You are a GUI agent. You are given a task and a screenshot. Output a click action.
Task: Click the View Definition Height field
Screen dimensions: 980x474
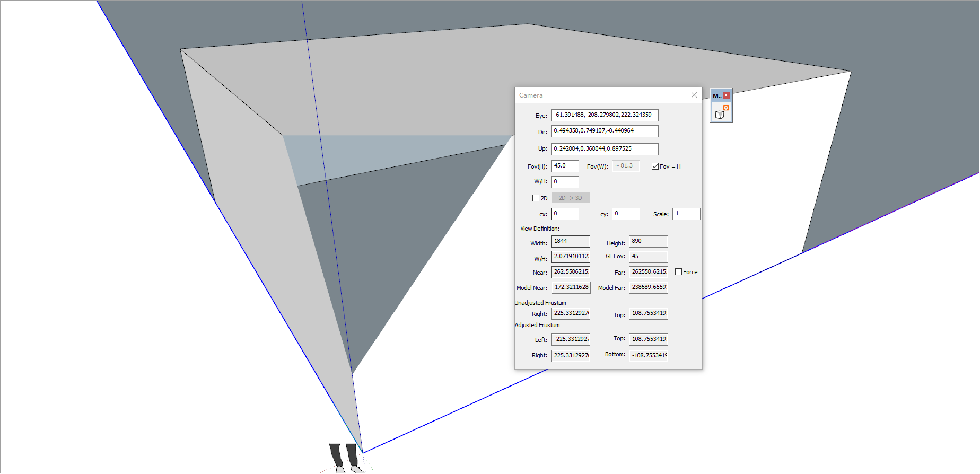pos(648,241)
